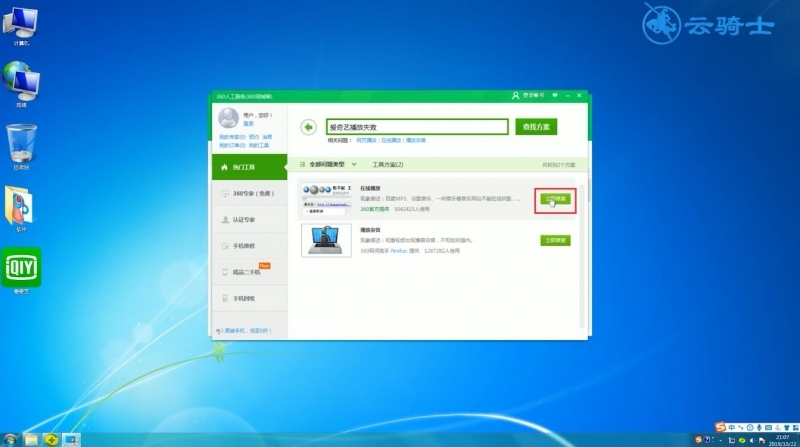800x447 pixels.
Task: Click the 在线播放 result thumbnail
Action: pyautogui.click(x=327, y=199)
